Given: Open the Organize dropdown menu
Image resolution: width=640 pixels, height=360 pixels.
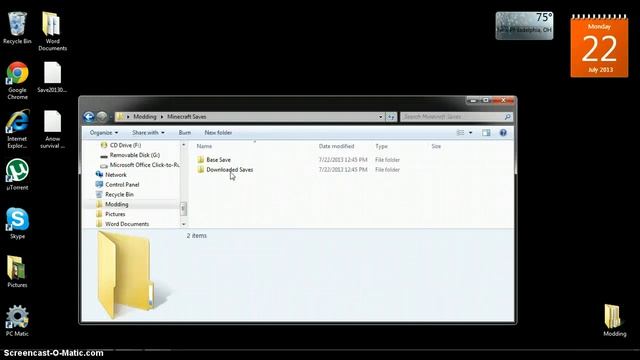Looking at the screenshot, I should point(104,133).
